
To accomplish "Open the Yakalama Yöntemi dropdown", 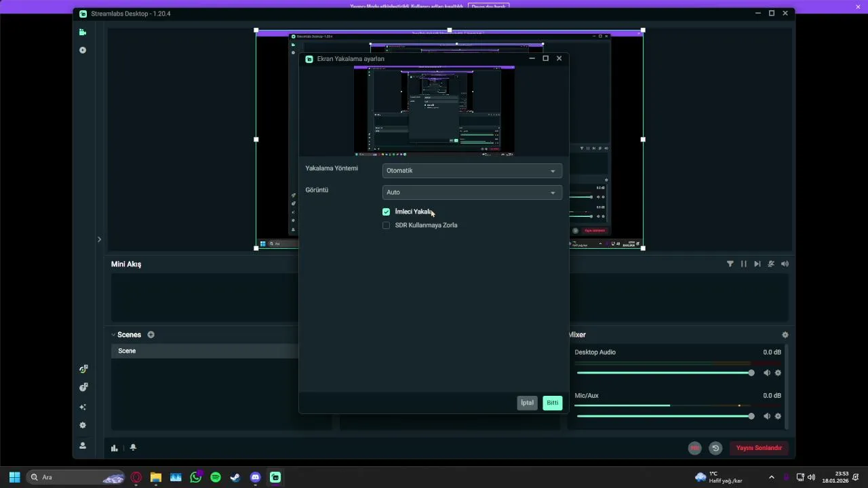I will click(472, 171).
